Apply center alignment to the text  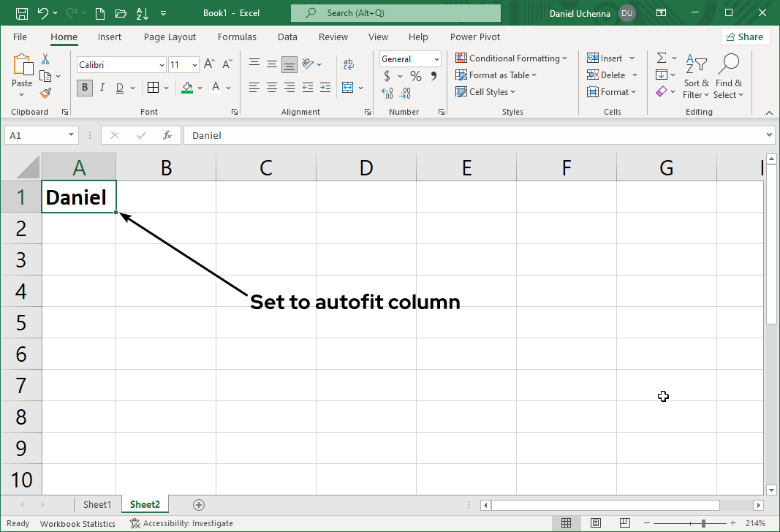(271, 87)
